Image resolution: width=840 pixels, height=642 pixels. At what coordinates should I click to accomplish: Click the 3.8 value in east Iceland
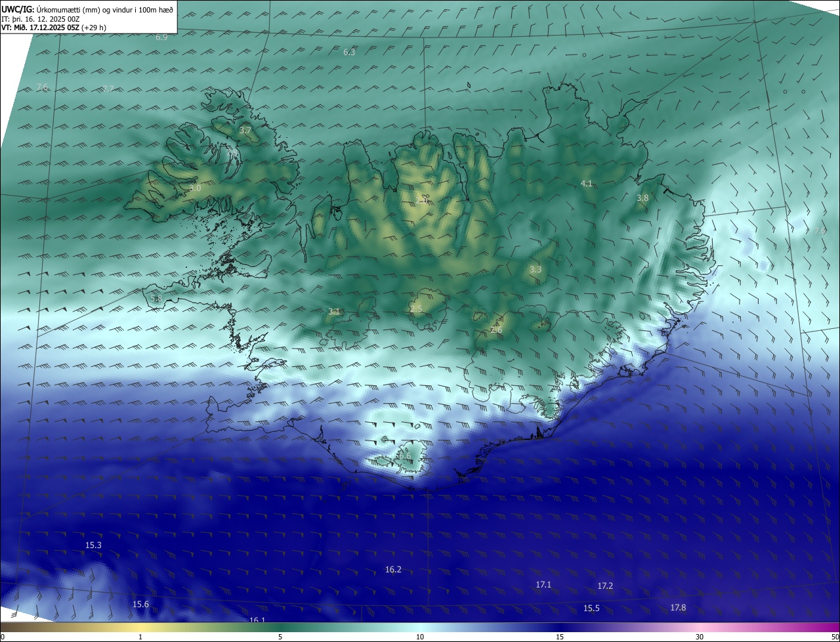point(642,198)
